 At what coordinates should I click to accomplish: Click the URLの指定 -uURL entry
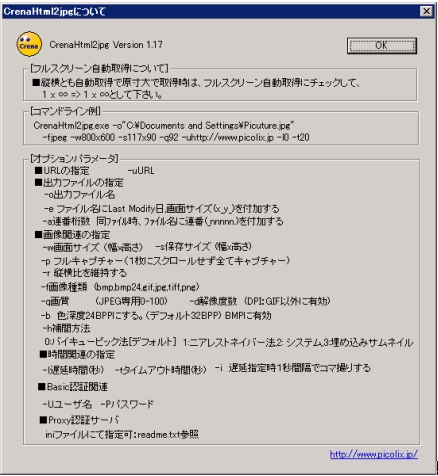[95, 171]
